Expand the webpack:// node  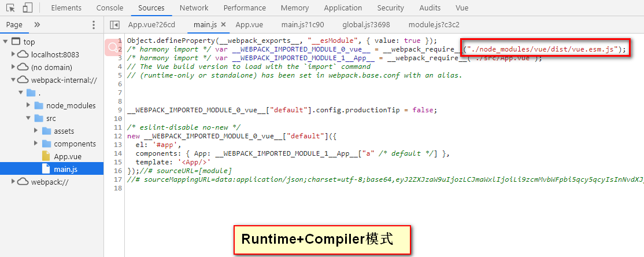[x=13, y=181]
